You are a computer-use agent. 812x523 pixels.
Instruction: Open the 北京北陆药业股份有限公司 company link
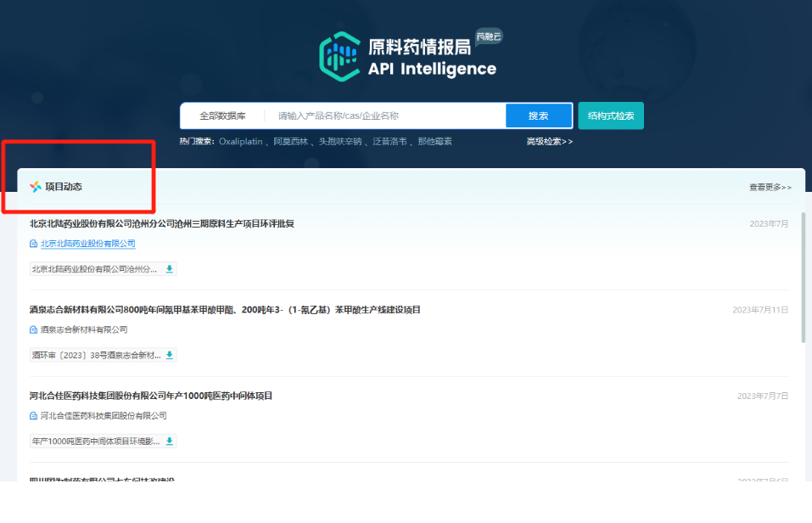tap(88, 244)
